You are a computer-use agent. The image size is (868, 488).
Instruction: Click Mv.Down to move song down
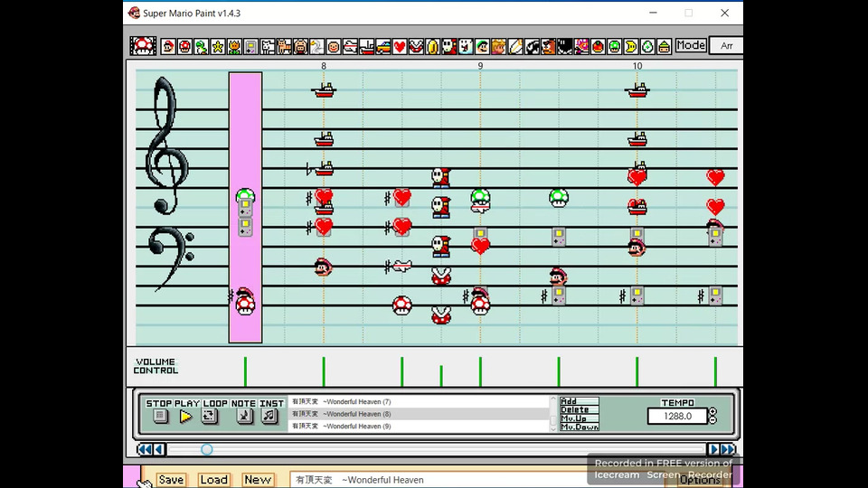click(579, 427)
